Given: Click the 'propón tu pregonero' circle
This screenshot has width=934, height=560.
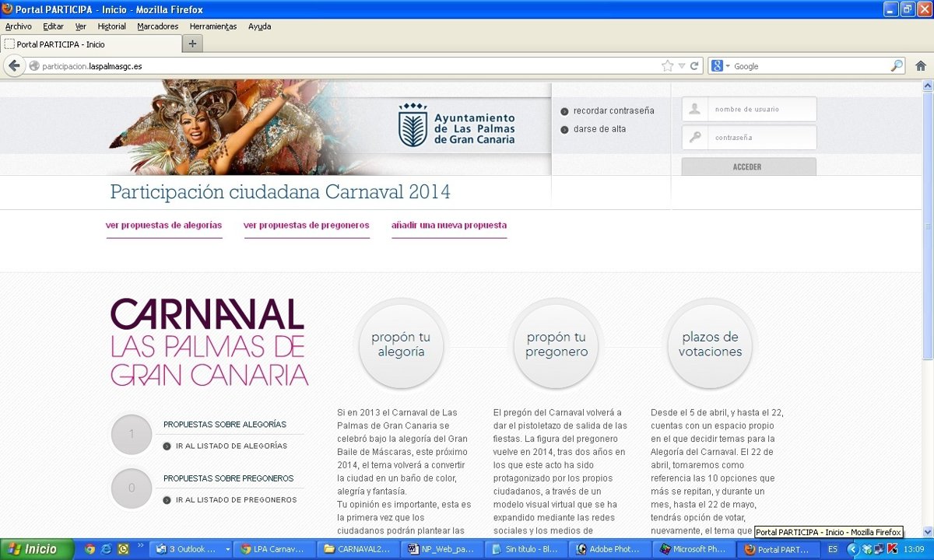Looking at the screenshot, I should point(556,345).
